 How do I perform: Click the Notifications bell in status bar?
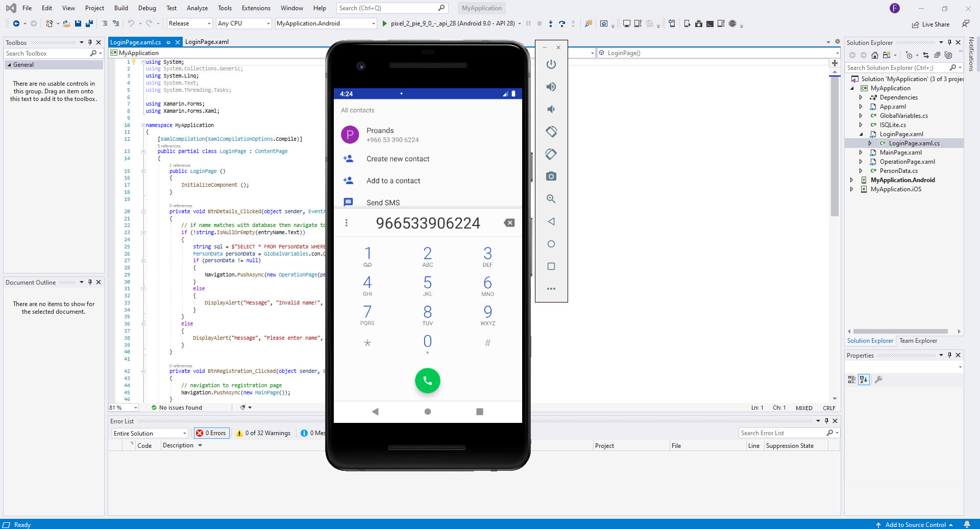pyautogui.click(x=967, y=524)
